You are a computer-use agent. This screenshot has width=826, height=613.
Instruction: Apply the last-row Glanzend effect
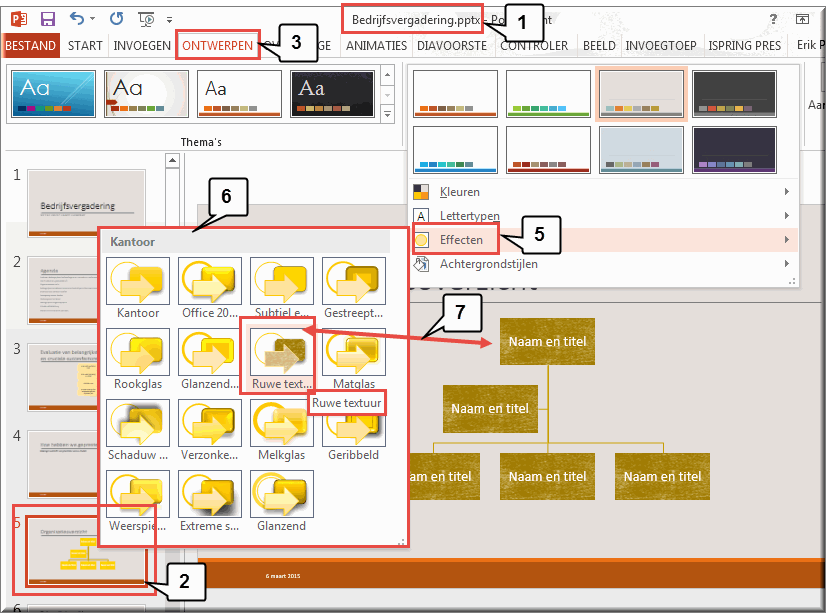282,494
